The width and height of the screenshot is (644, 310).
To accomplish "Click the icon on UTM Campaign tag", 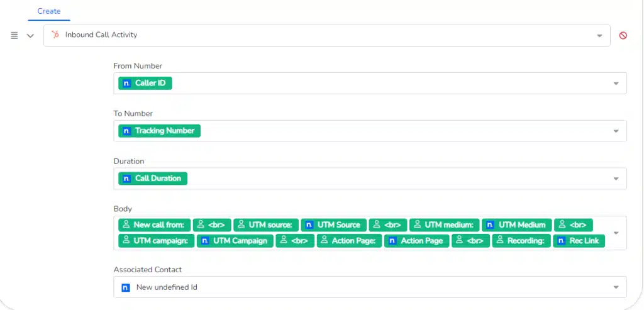I will point(205,241).
